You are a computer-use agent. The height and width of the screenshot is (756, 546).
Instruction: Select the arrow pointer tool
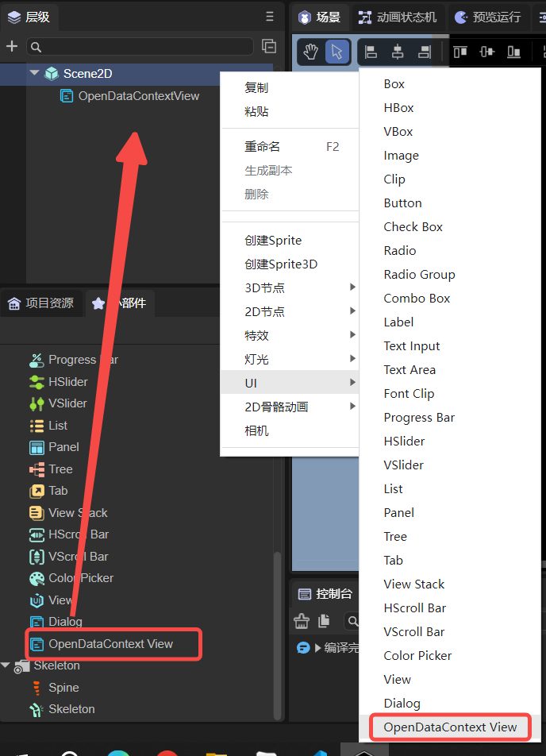[336, 52]
